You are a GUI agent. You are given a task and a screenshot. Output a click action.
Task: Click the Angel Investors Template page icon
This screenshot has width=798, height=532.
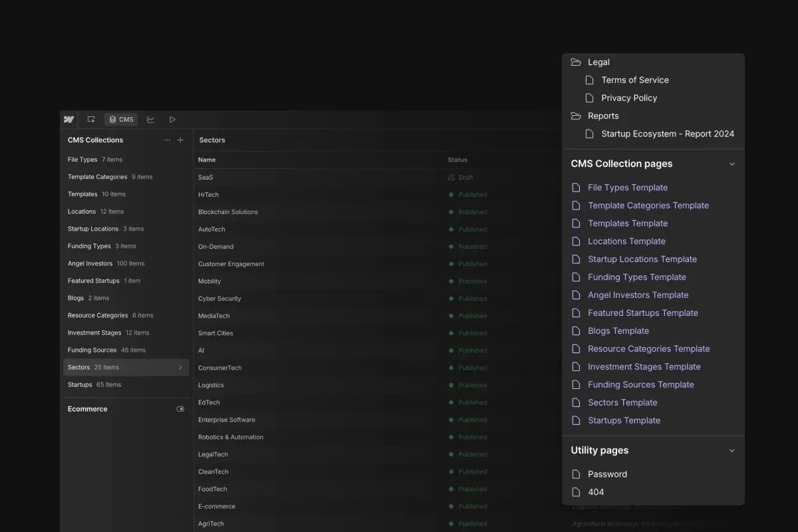click(x=576, y=295)
